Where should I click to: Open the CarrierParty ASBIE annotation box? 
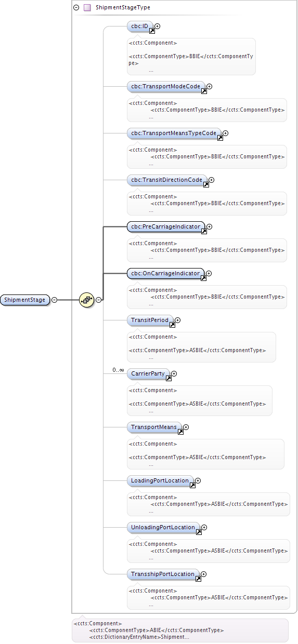(x=199, y=400)
